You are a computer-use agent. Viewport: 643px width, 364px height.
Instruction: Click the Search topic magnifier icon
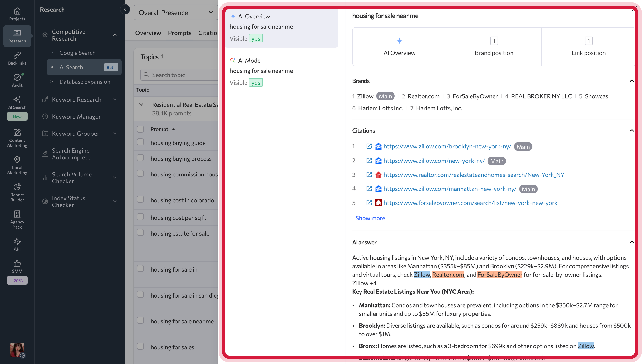pos(147,75)
